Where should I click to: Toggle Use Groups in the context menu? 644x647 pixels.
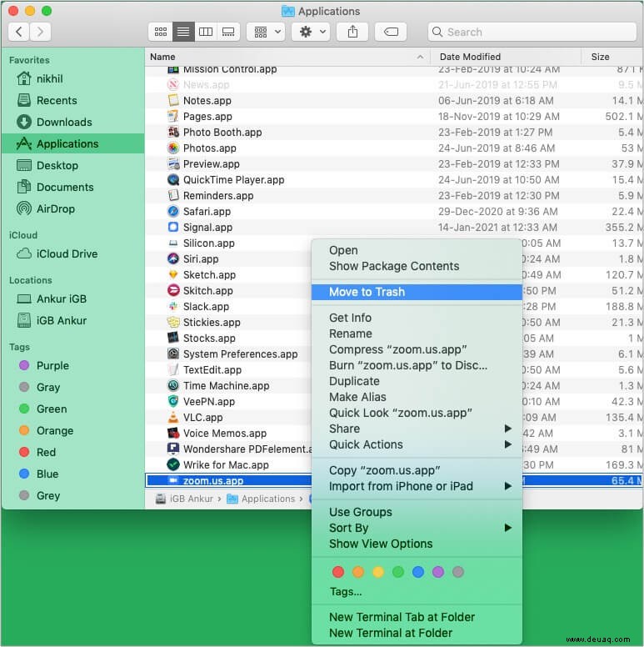[x=417, y=512]
